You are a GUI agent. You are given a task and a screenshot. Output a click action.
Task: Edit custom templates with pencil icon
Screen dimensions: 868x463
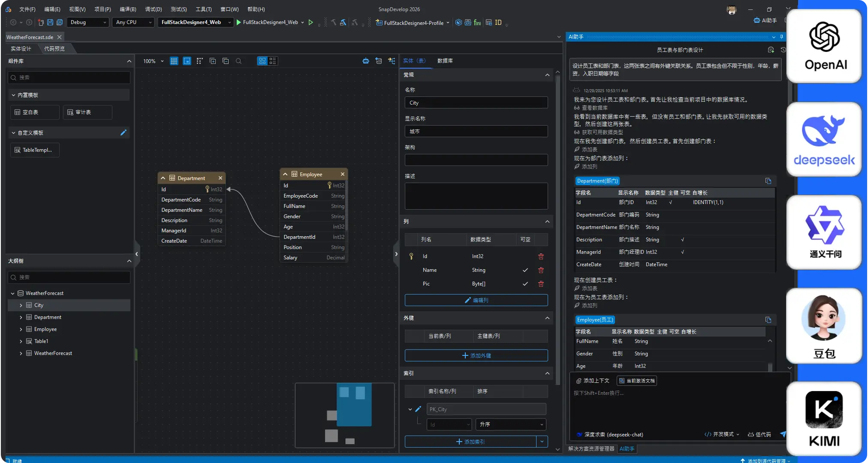point(124,132)
